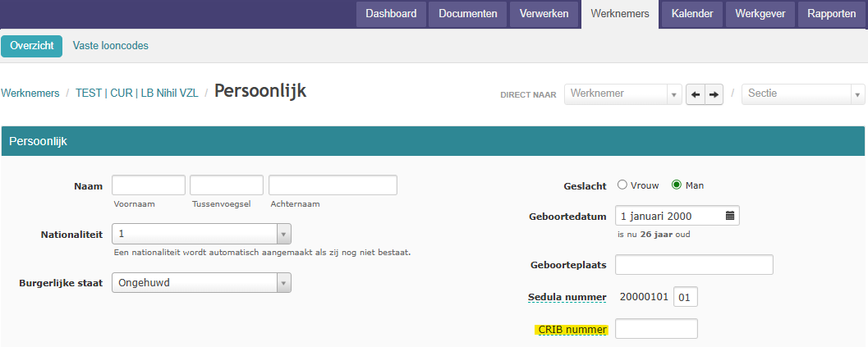Open the Vaste looncodes link
Screen dimensions: 868x347
pos(111,46)
